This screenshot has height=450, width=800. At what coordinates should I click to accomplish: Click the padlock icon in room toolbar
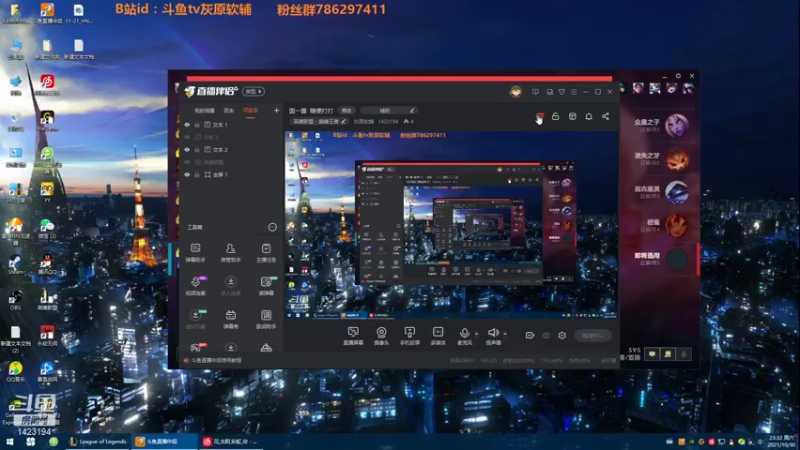tap(556, 116)
